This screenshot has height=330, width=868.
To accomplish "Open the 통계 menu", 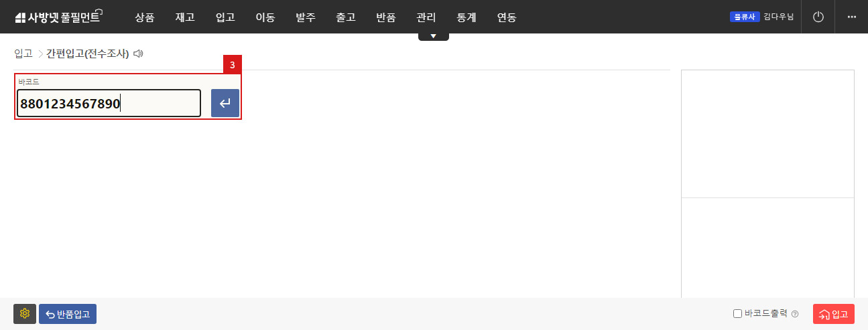I will (x=467, y=17).
